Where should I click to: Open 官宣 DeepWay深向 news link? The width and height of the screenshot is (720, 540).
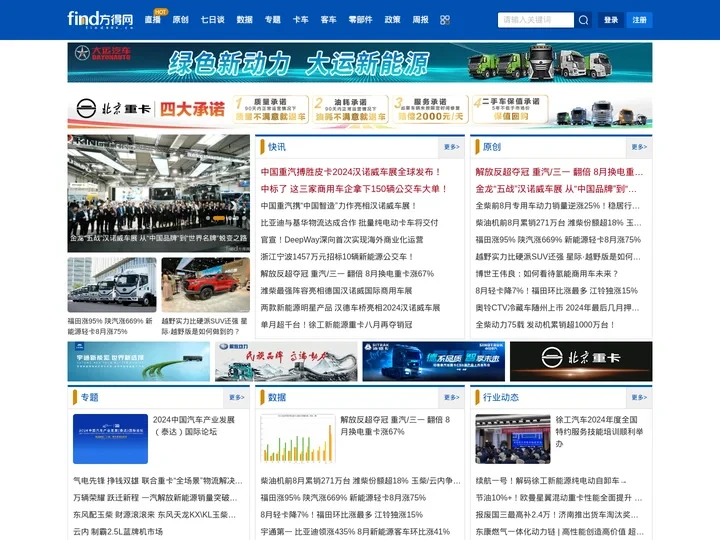342,240
